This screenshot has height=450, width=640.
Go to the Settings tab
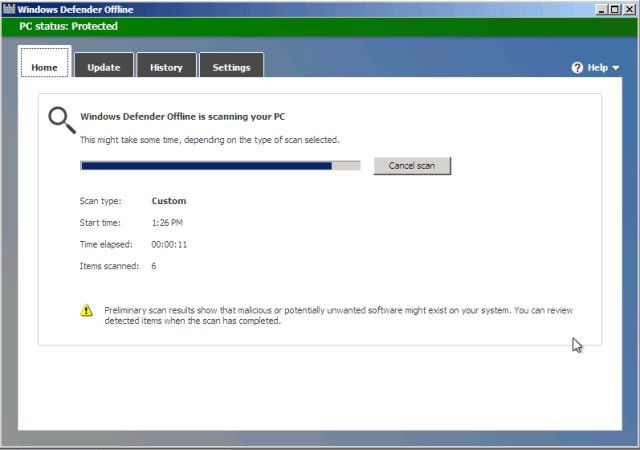(x=231, y=65)
